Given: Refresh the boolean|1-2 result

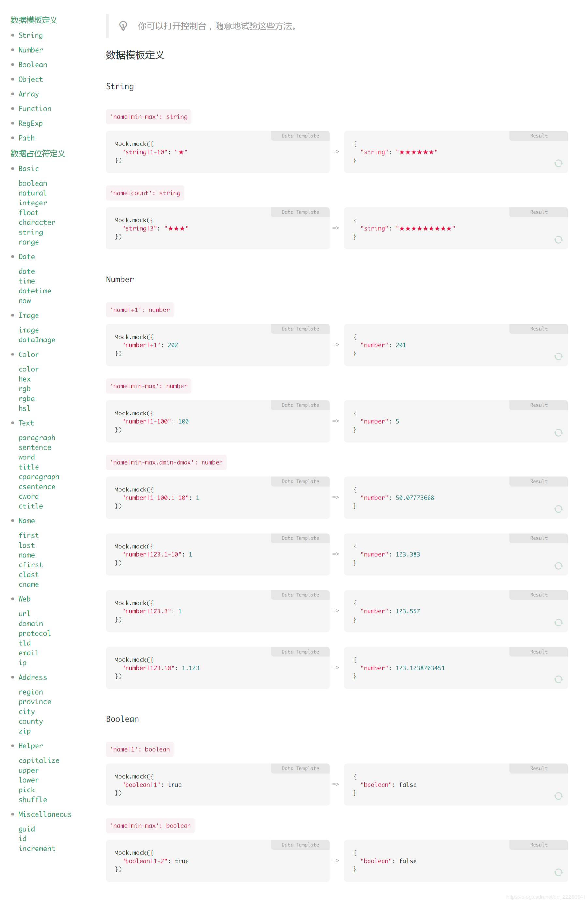Looking at the screenshot, I should coord(558,873).
